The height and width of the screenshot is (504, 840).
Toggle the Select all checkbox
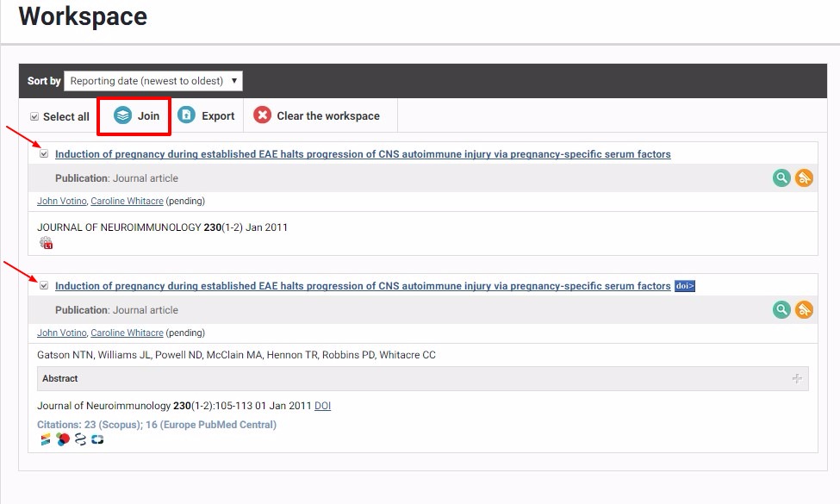click(34, 117)
